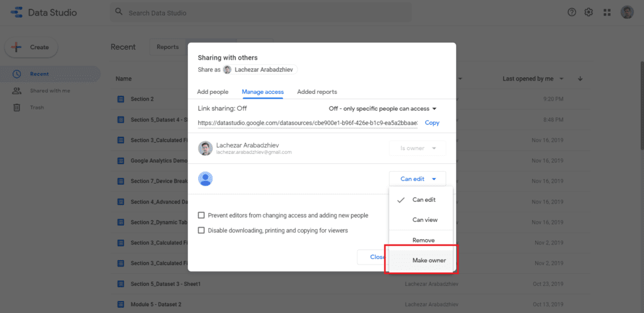Open the settings gear icon
The image size is (644, 313).
(589, 13)
